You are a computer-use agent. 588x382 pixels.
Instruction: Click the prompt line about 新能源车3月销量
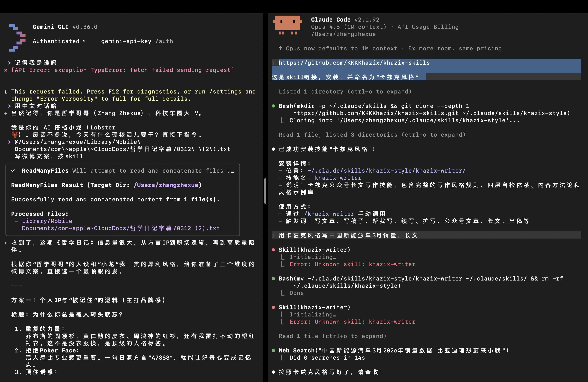click(348, 235)
